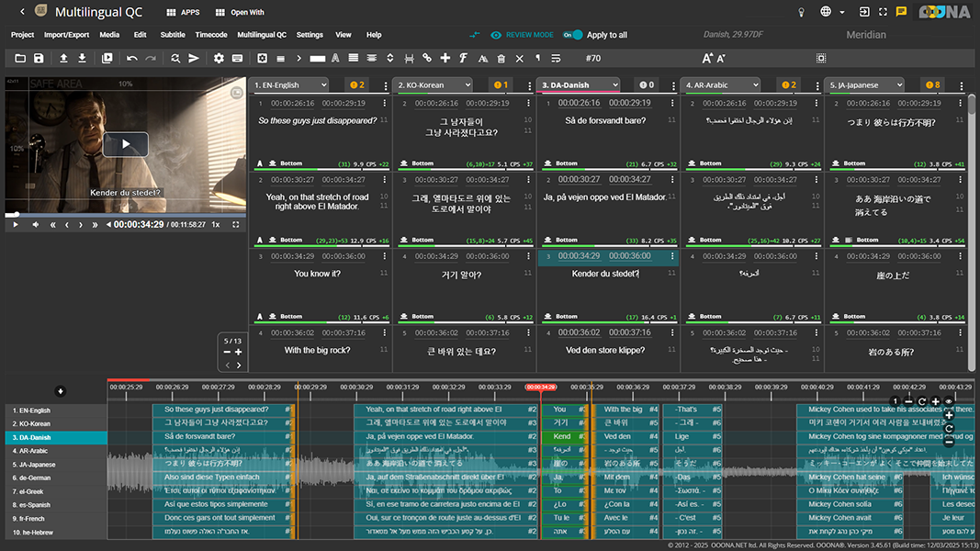
Task: Expand the globe language selector arrow
Action: point(843,12)
